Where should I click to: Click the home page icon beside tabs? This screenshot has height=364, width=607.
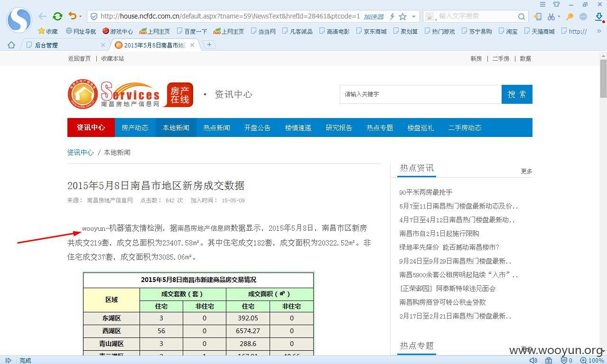point(11,45)
